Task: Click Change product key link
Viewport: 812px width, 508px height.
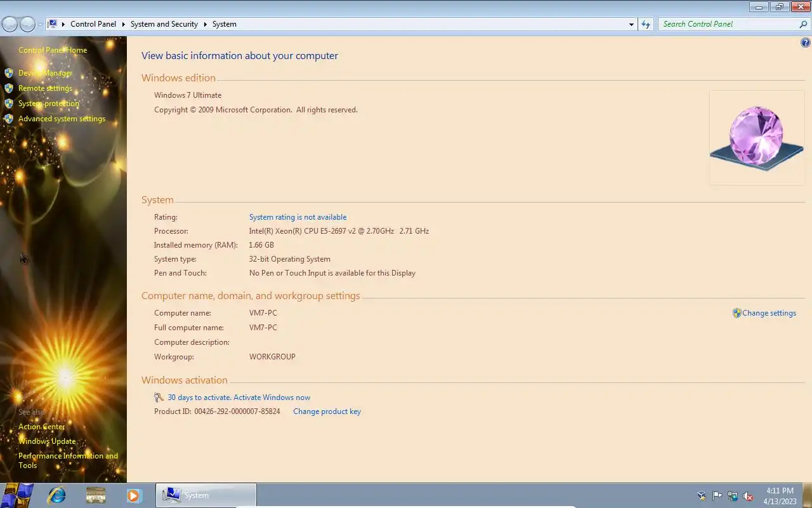Action: (327, 411)
